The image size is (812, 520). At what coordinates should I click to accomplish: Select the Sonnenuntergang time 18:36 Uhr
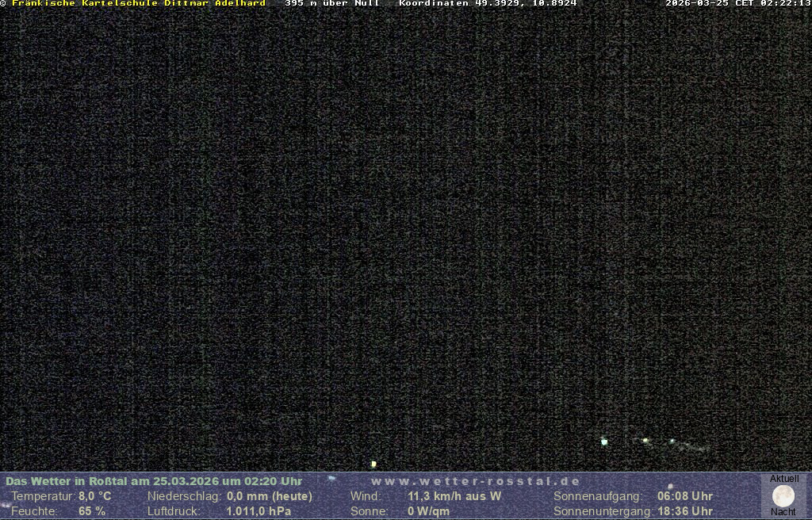point(684,511)
